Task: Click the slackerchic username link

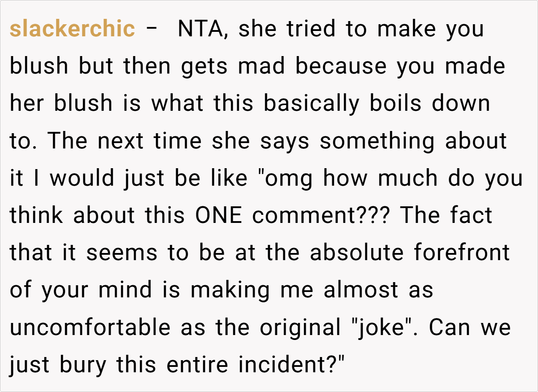Action: tap(72, 29)
